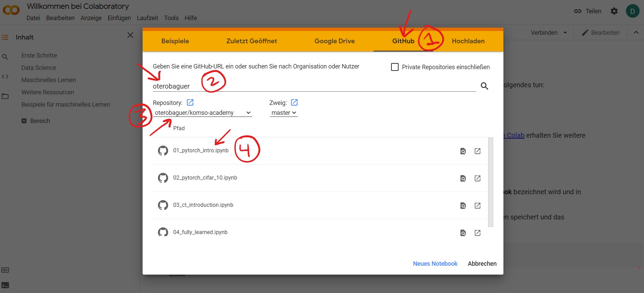The height and width of the screenshot is (293, 644).
Task: Click GitHub icon for 02_pytorch_cifar_10.ipynb
Action: click(x=163, y=178)
